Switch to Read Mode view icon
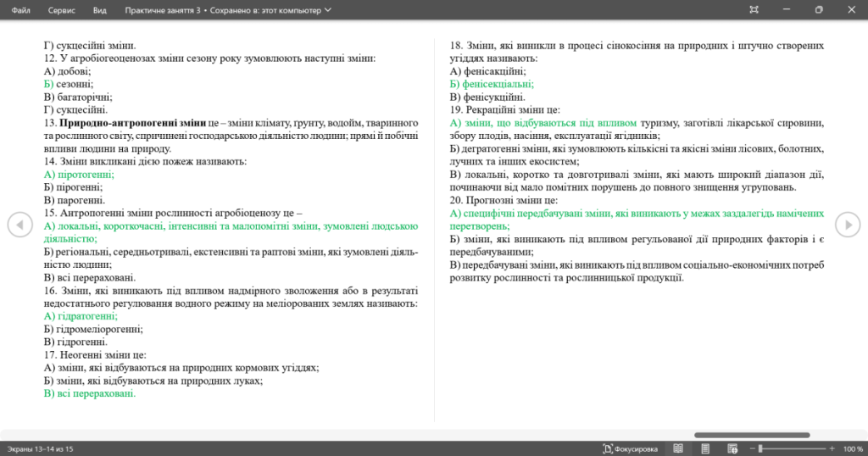 678,449
